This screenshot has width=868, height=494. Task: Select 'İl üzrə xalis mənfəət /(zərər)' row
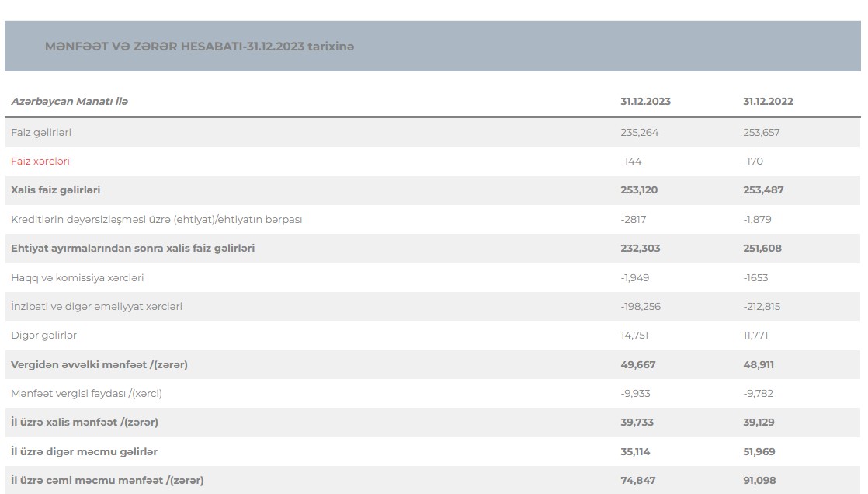click(85, 423)
